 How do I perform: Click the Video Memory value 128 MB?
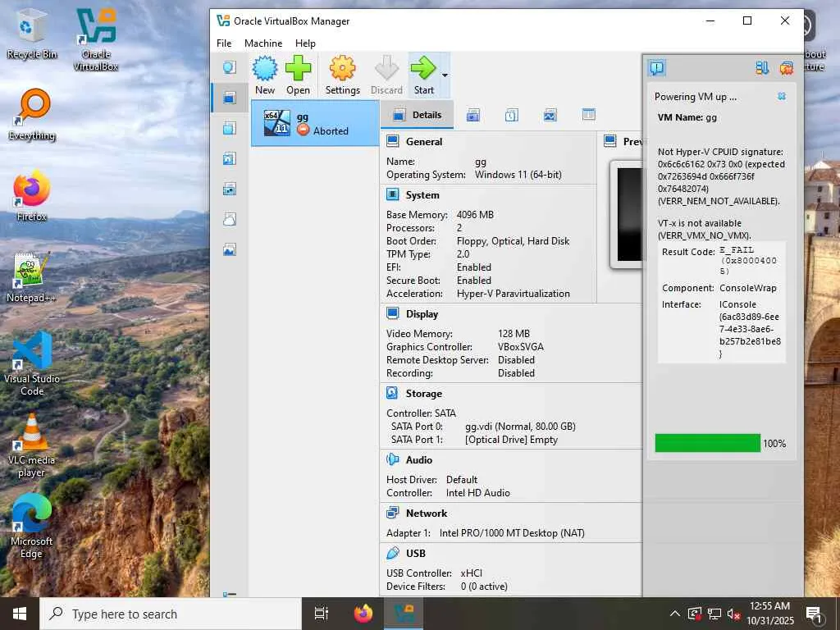tap(514, 333)
